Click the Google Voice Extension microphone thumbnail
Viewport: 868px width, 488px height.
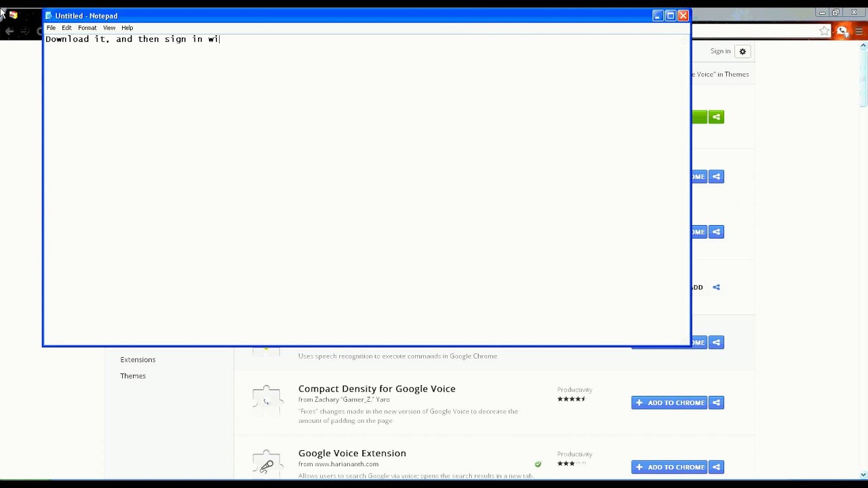coord(267,464)
